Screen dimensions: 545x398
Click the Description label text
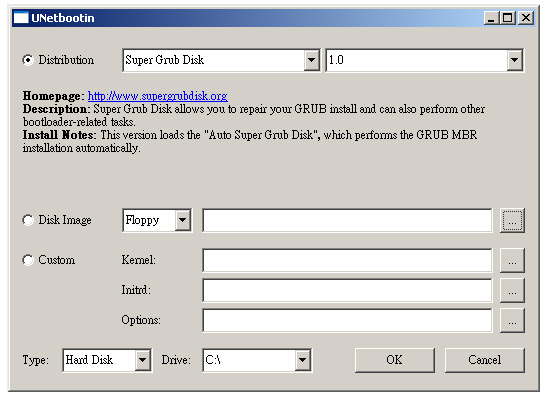(x=57, y=109)
